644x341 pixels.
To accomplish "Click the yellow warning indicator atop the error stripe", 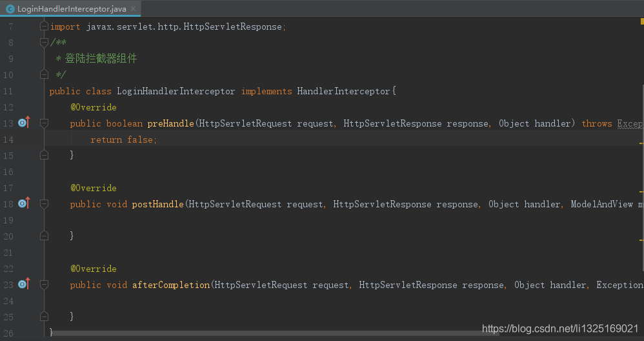I will (x=642, y=21).
